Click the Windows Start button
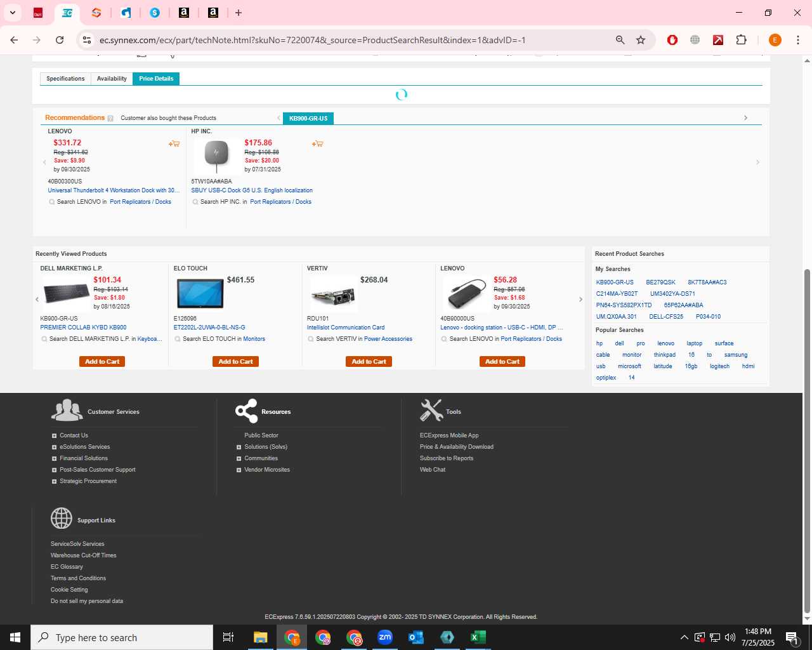 (15, 637)
